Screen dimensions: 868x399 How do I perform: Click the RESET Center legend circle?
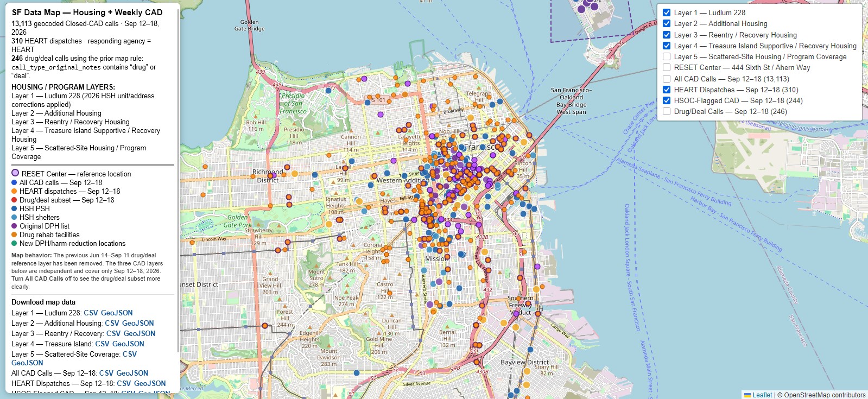pyautogui.click(x=15, y=173)
